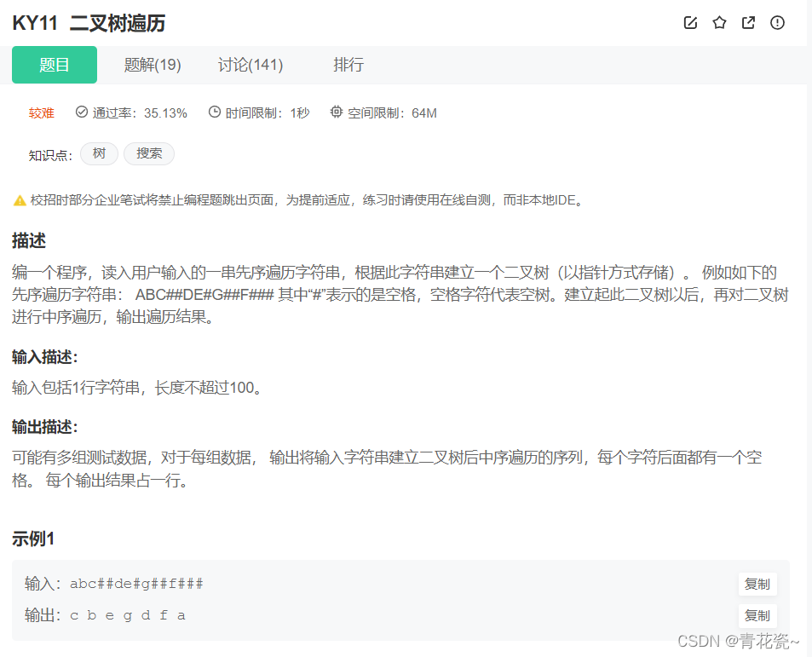
Task: Click the 搜索 knowledge tag
Action: click(148, 153)
